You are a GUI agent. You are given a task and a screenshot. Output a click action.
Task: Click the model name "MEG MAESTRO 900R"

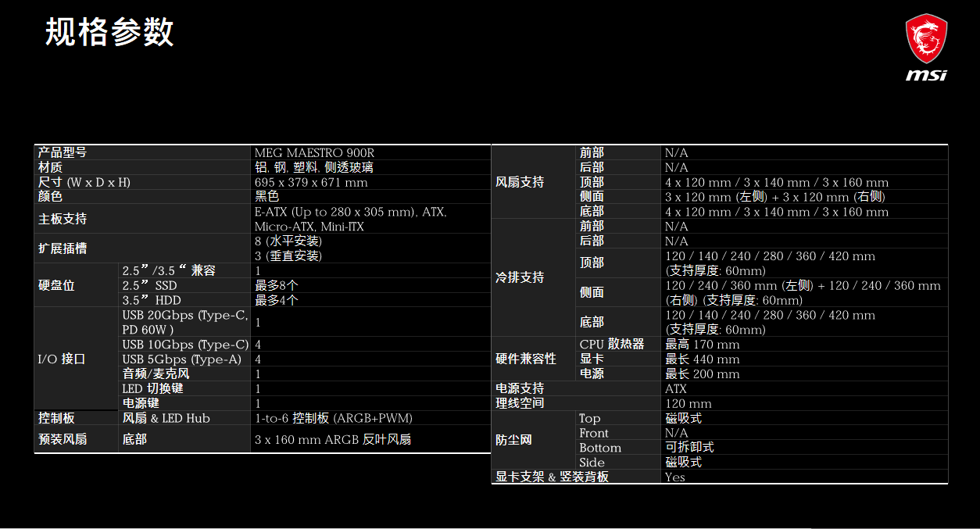click(x=315, y=153)
